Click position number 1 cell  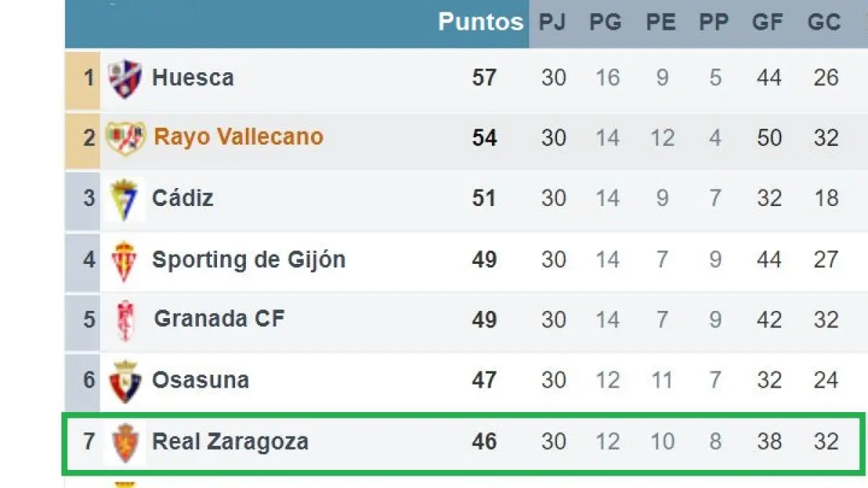(88, 78)
